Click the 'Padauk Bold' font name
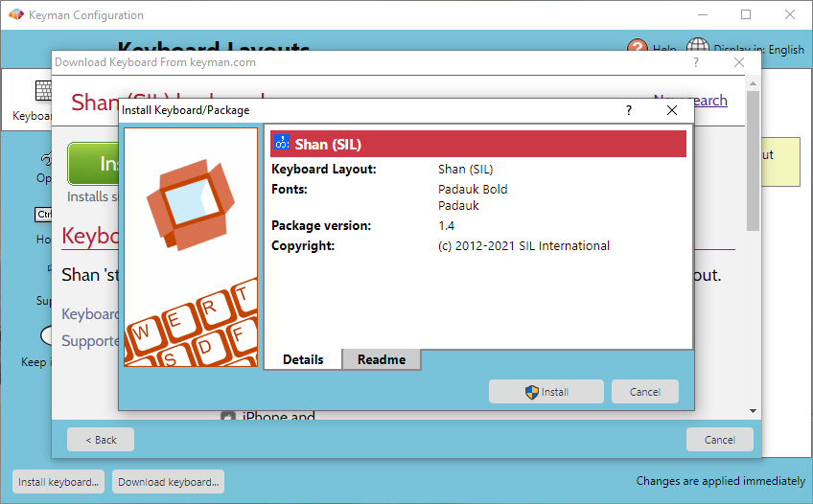The height and width of the screenshot is (504, 813). [473, 189]
